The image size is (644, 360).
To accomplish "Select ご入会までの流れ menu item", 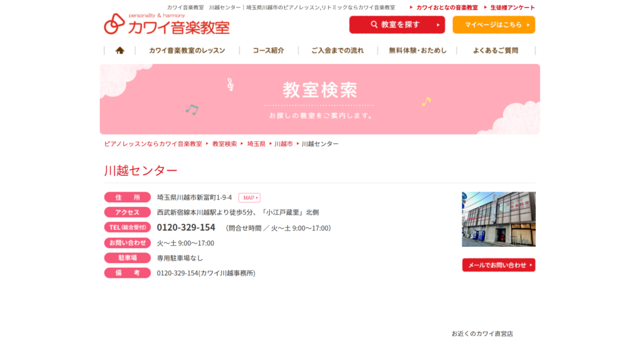I will point(337,50).
